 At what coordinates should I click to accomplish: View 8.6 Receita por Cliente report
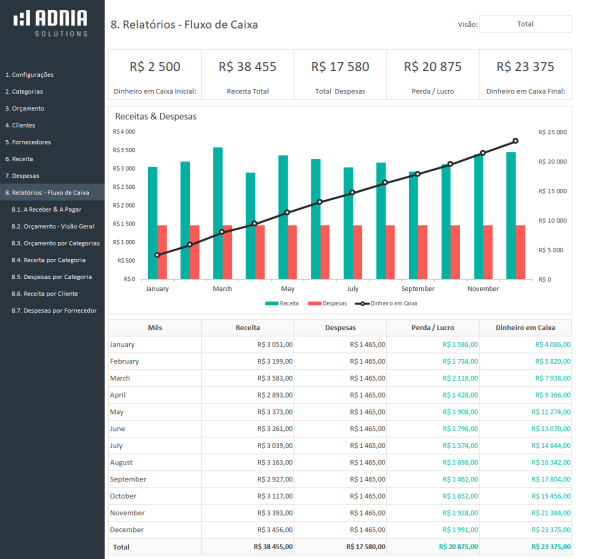click(49, 294)
